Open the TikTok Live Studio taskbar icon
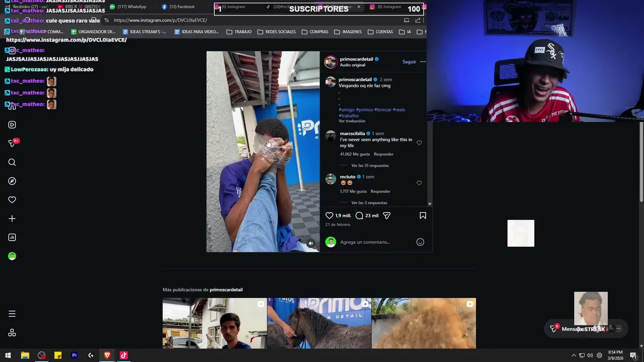 [x=124, y=355]
